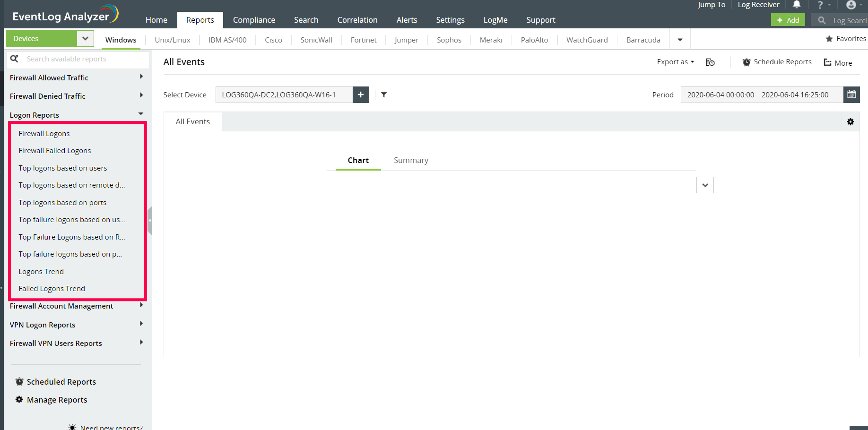Screen dimensions: 868x430
Task: Open the All Events settings gear
Action: 851,122
